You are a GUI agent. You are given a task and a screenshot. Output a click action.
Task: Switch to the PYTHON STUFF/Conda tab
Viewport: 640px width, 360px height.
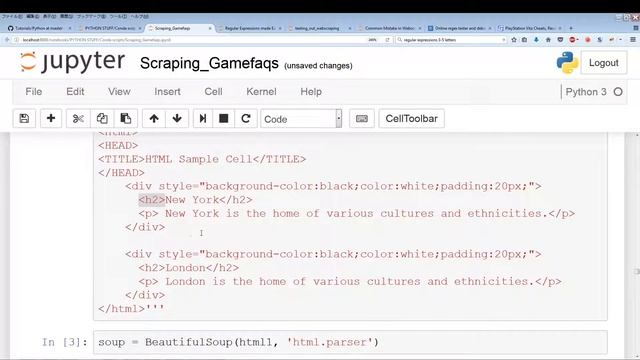pos(109,28)
